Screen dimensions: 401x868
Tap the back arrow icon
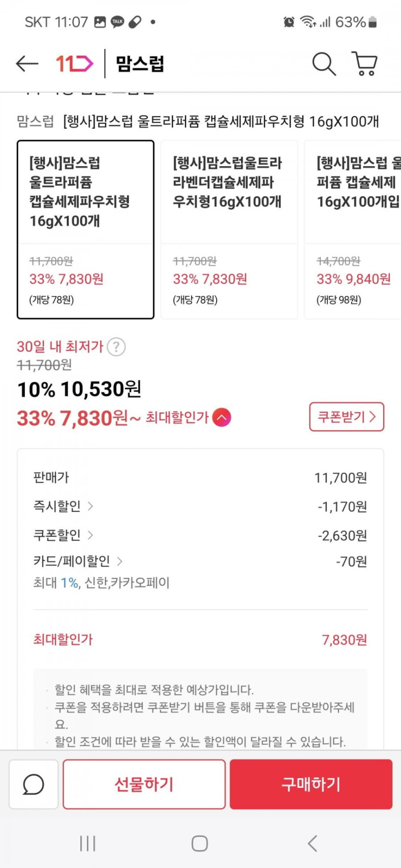(27, 63)
